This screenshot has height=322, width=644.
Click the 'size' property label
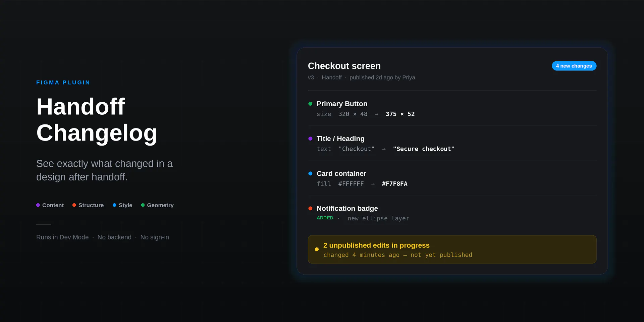tap(324, 114)
